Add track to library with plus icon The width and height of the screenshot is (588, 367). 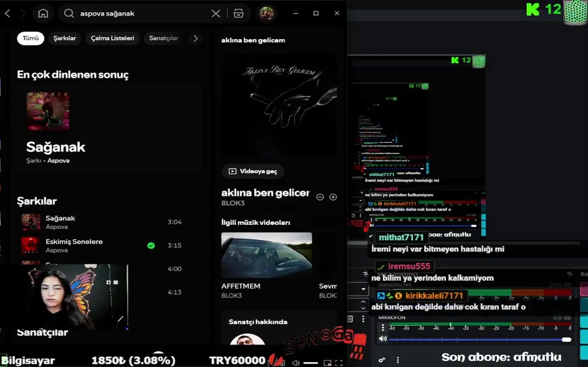(333, 197)
